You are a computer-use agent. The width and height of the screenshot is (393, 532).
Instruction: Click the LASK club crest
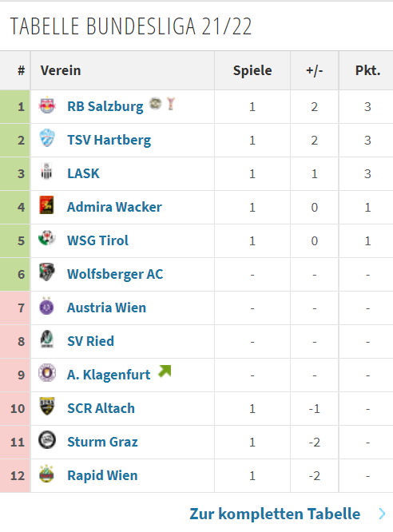tap(46, 171)
